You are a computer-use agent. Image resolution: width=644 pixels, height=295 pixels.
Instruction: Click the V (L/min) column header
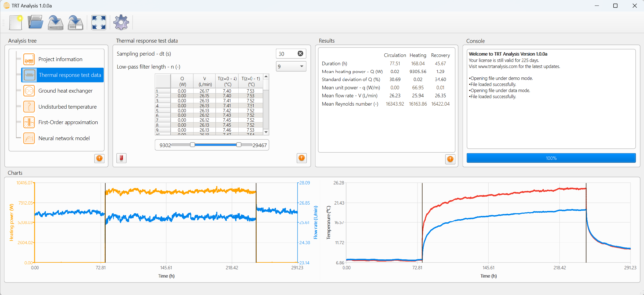(205, 81)
